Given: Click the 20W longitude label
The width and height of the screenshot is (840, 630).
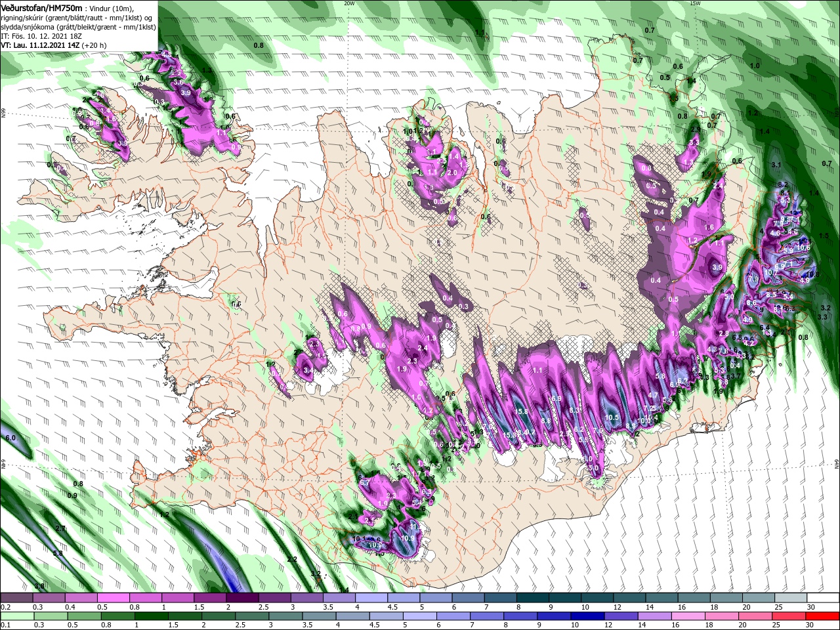Looking at the screenshot, I should tap(348, 3).
